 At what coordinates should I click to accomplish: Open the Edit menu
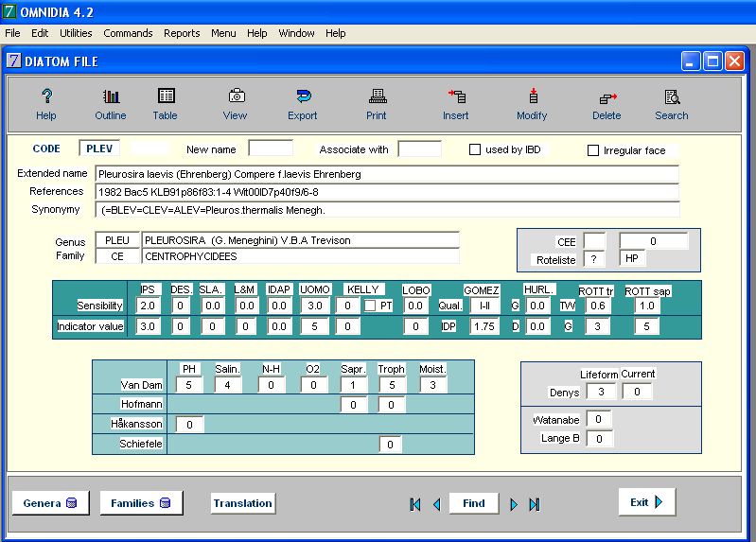[x=40, y=33]
